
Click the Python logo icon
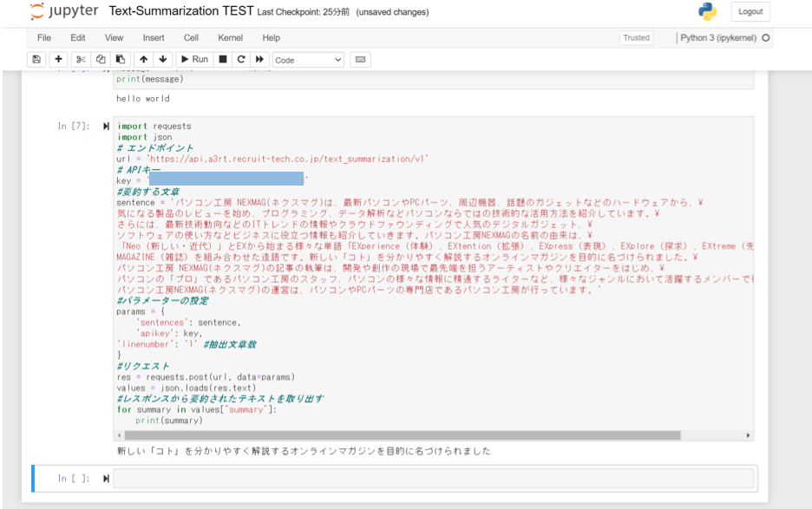[x=707, y=11]
